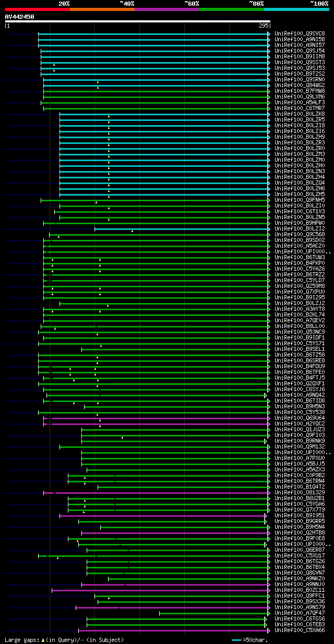334x644 pixels.
Task: Select the UniRef100_C0P9B2 label
Action: coord(300,475)
